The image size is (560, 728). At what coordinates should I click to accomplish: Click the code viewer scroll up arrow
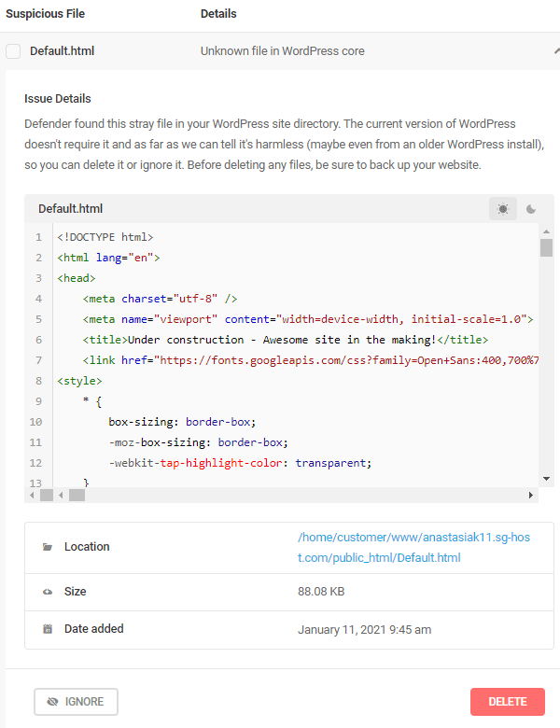[x=547, y=231]
